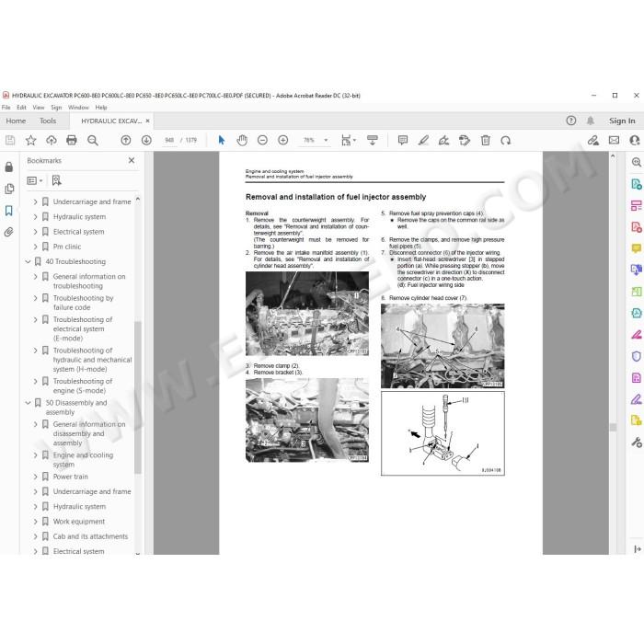Go to previous page arrow

[126, 141]
